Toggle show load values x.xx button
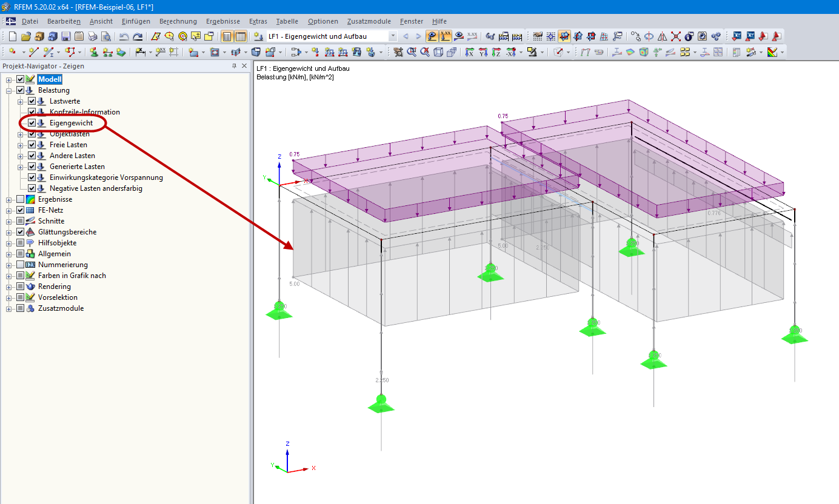This screenshot has width=839, height=504. tap(446, 36)
